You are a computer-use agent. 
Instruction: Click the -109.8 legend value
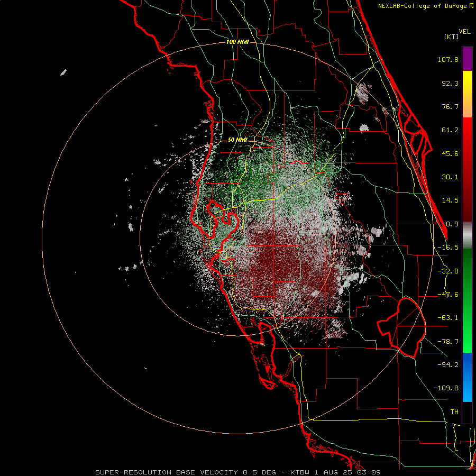click(x=446, y=388)
